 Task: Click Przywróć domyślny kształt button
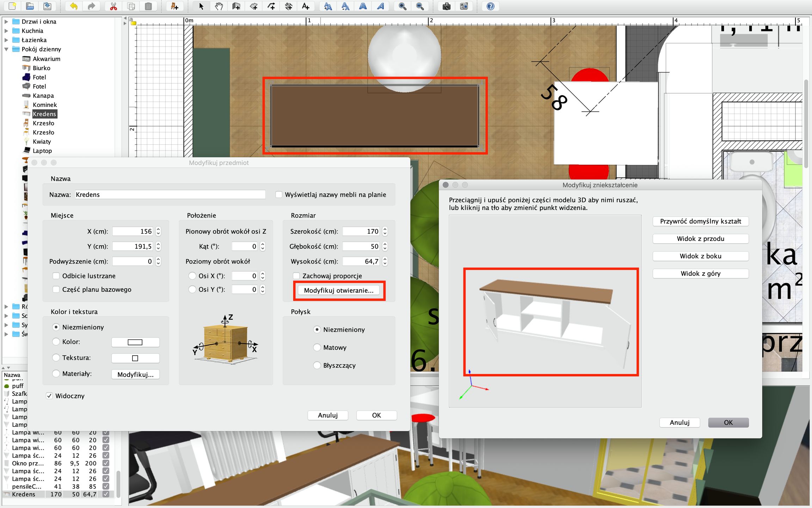[x=700, y=221]
